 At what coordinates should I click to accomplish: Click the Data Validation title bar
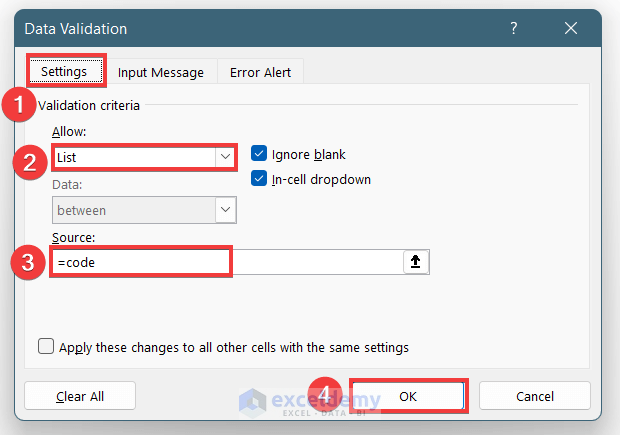pos(250,28)
